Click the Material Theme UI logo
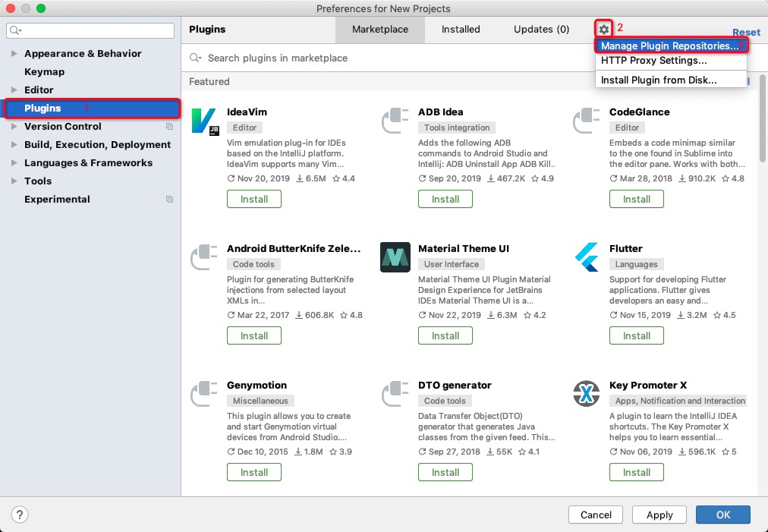 coord(395,257)
